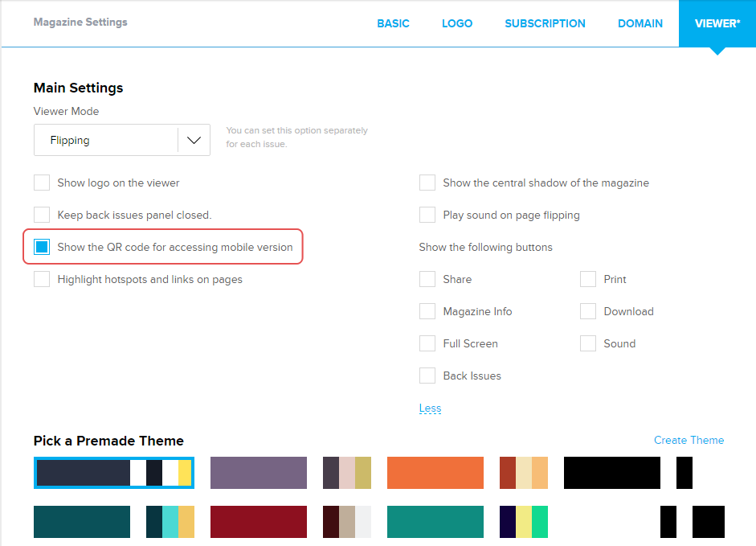Open the Domain settings tab
Image resolution: width=756 pixels, height=546 pixels.
tap(640, 23)
